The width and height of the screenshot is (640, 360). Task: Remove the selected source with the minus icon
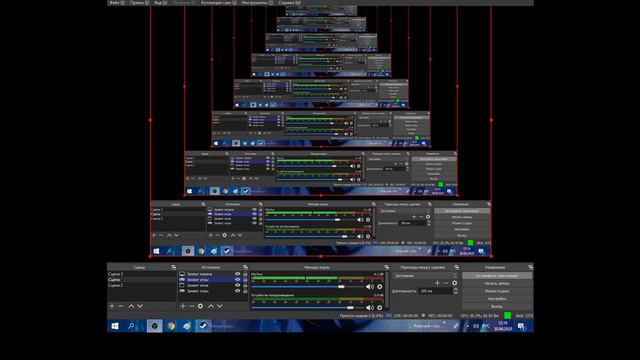pyautogui.click(x=191, y=306)
